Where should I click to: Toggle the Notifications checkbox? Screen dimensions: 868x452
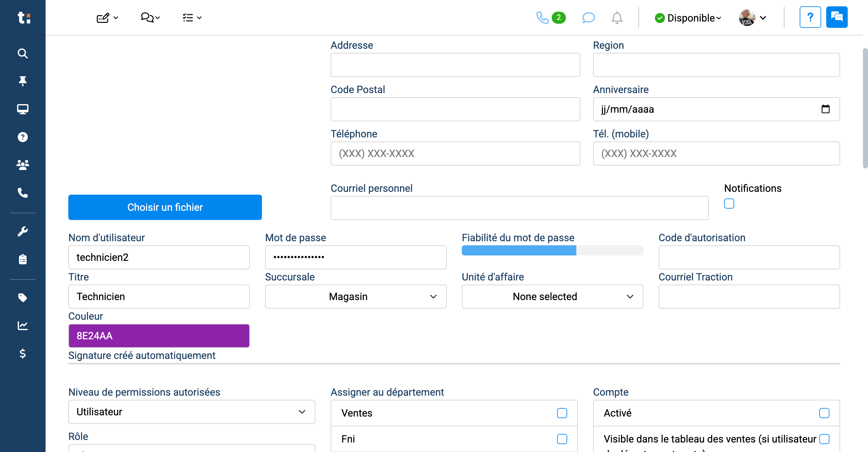729,204
